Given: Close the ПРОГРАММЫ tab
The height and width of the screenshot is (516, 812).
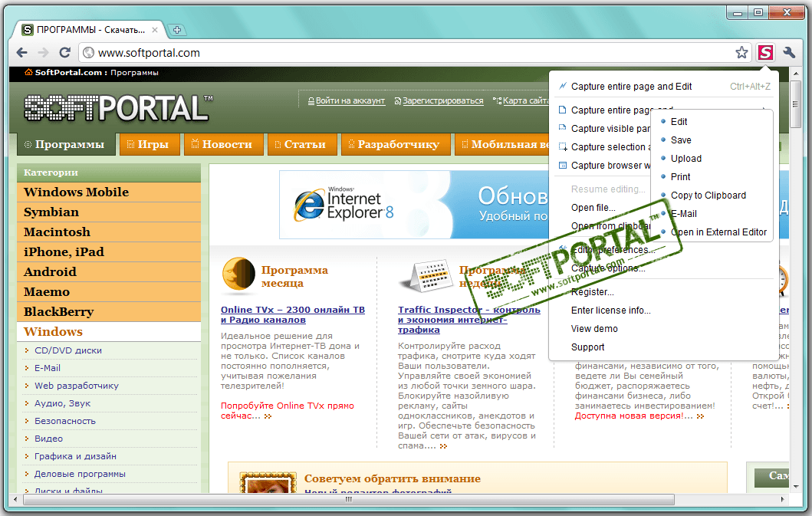Looking at the screenshot, I should (x=154, y=30).
